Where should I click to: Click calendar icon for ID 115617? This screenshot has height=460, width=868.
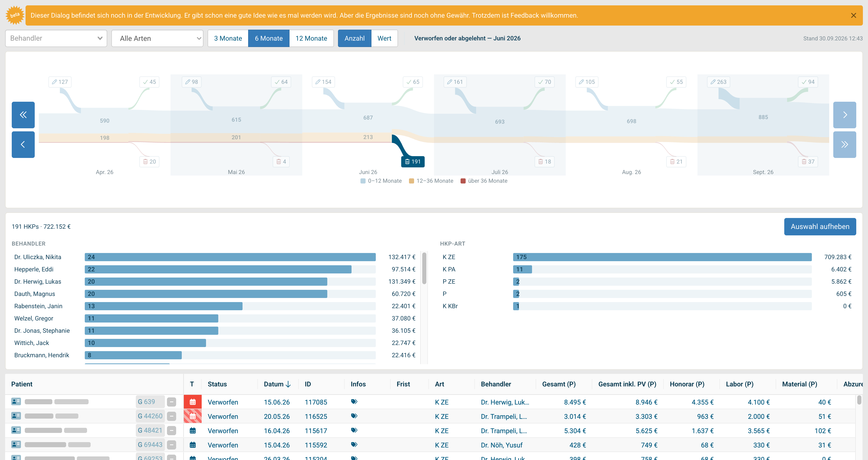pyautogui.click(x=193, y=431)
